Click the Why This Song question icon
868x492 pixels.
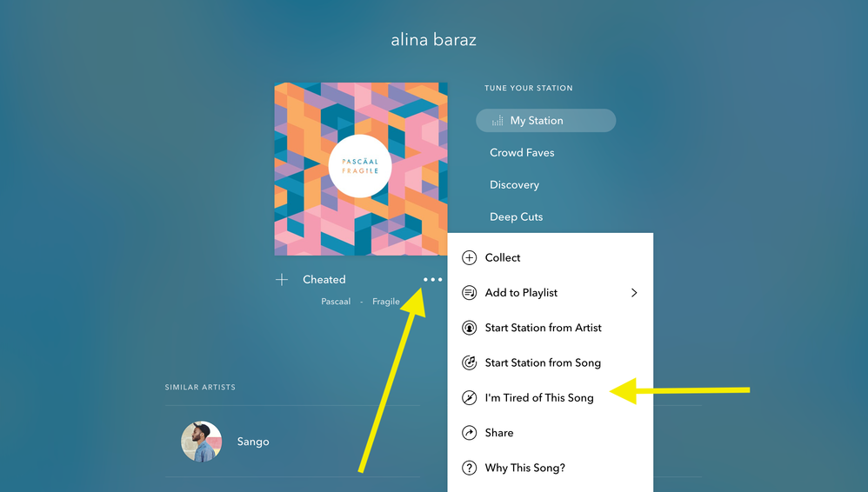pyautogui.click(x=469, y=468)
